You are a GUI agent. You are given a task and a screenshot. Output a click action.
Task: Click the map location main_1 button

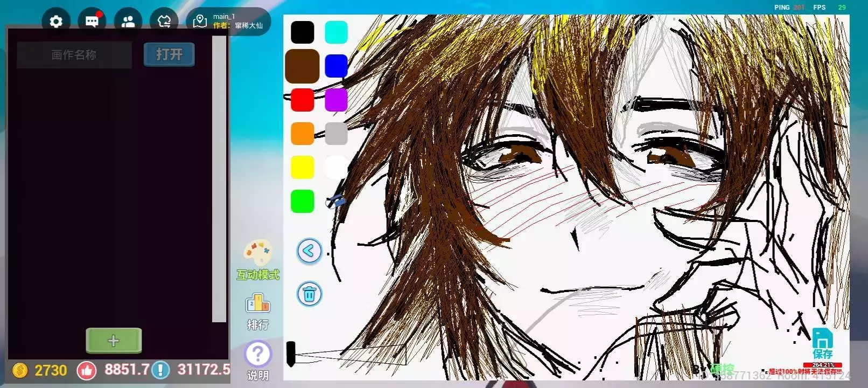click(x=228, y=22)
